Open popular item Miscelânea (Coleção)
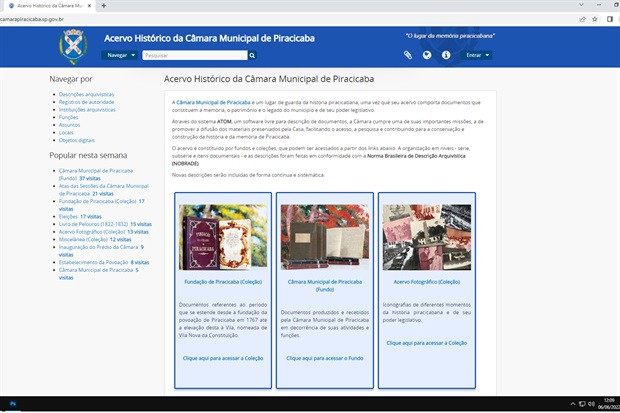 [x=83, y=239]
